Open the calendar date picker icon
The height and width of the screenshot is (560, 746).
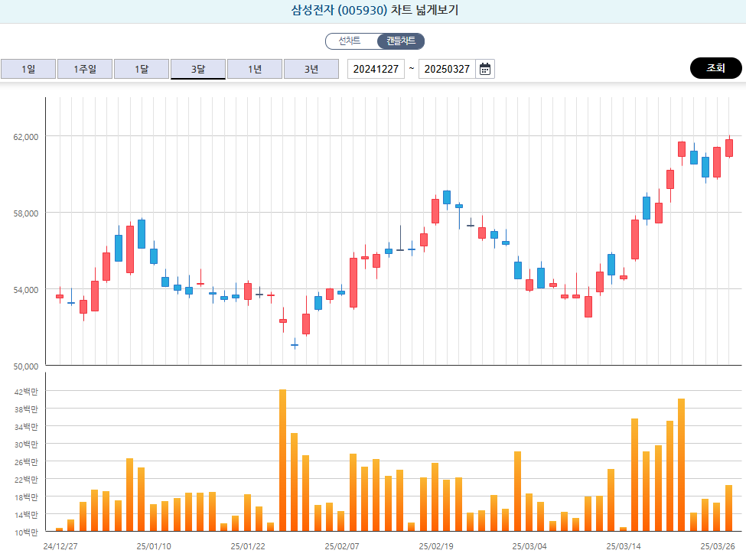point(485,69)
